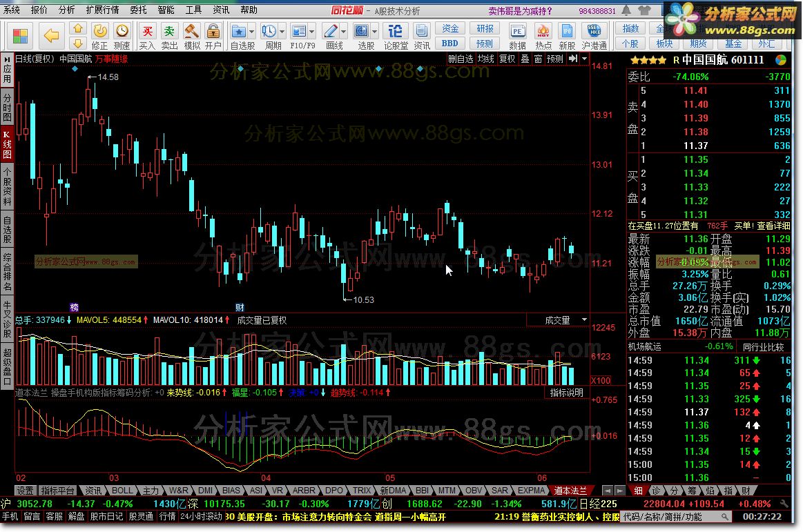Screen dimensions: 803x532
Task: Click 指标平台 button at bottom
Action: click(x=57, y=491)
